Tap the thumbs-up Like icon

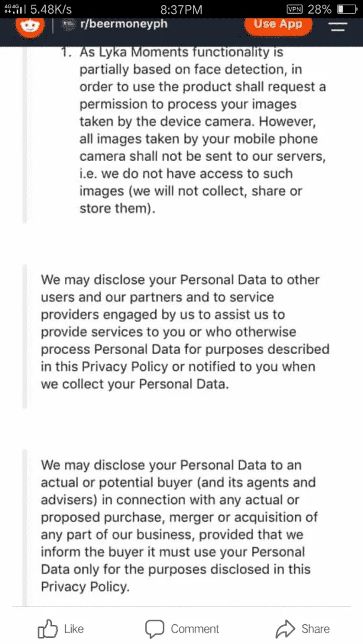(x=48, y=628)
